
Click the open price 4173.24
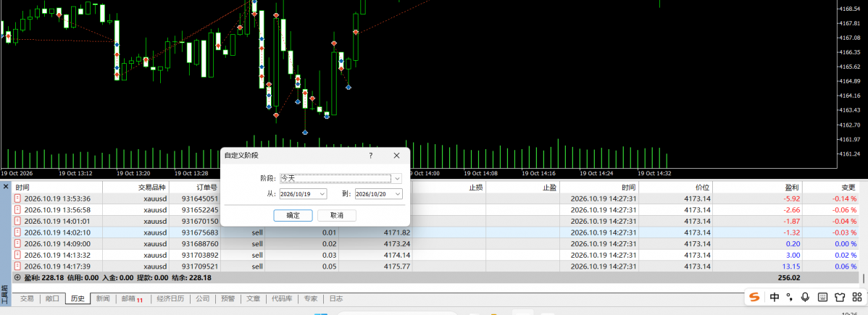coord(396,243)
